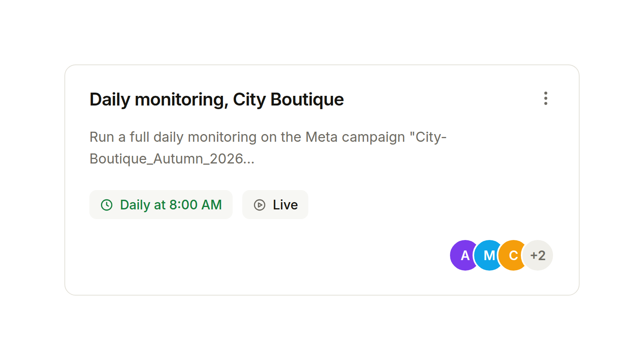The height and width of the screenshot is (360, 644).
Task: Open the Daily monitoring, City Boutique title
Action: (x=217, y=99)
